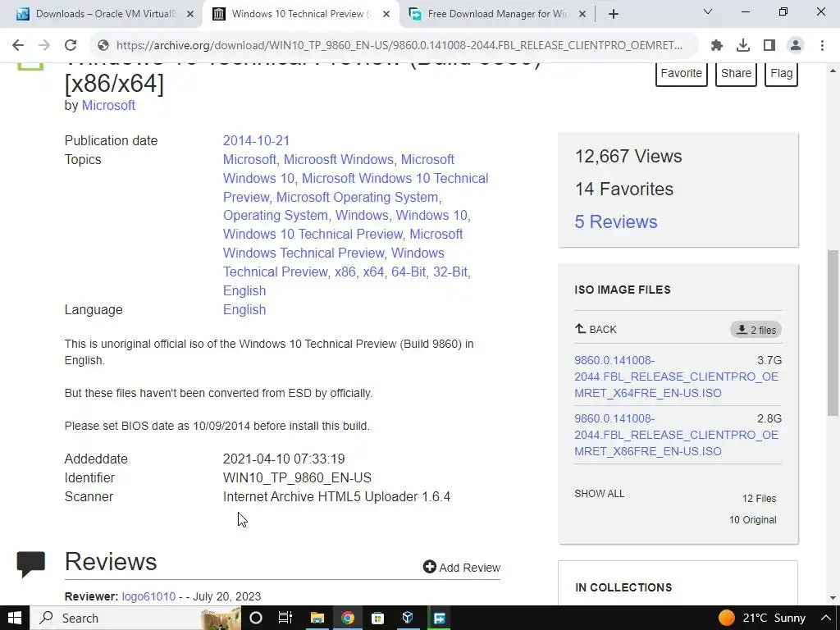Open File Explorer from the taskbar
Viewport: 840px width, 630px height.
[317, 618]
